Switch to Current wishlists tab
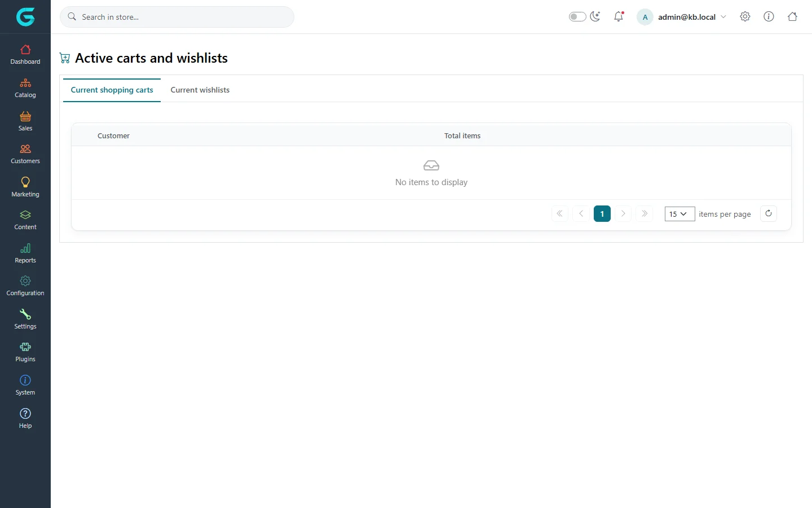Image resolution: width=812 pixels, height=508 pixels. [x=200, y=90]
